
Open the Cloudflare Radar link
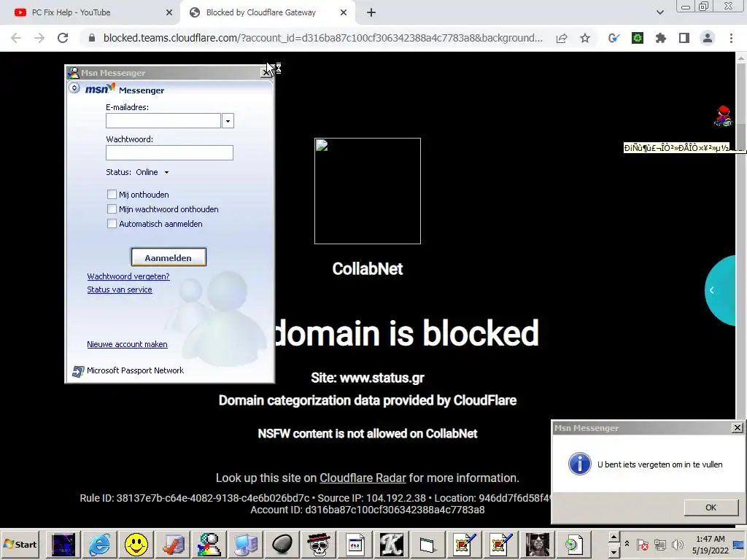pyautogui.click(x=363, y=478)
